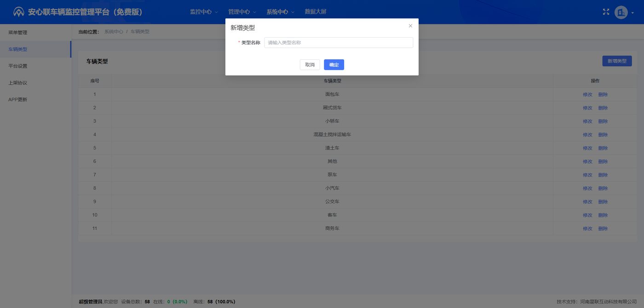Click the 混凝土搅拌运输车 table cell
The height and width of the screenshot is (308, 644).
[332, 135]
